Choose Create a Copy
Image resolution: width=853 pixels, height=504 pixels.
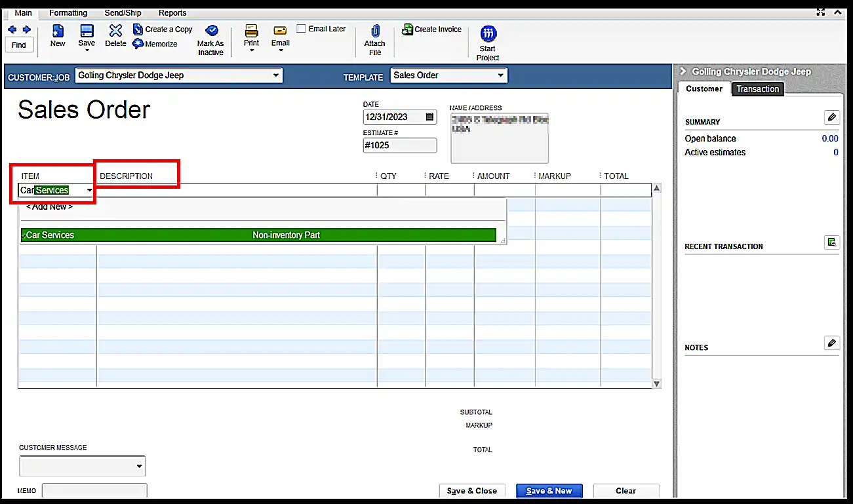[163, 29]
